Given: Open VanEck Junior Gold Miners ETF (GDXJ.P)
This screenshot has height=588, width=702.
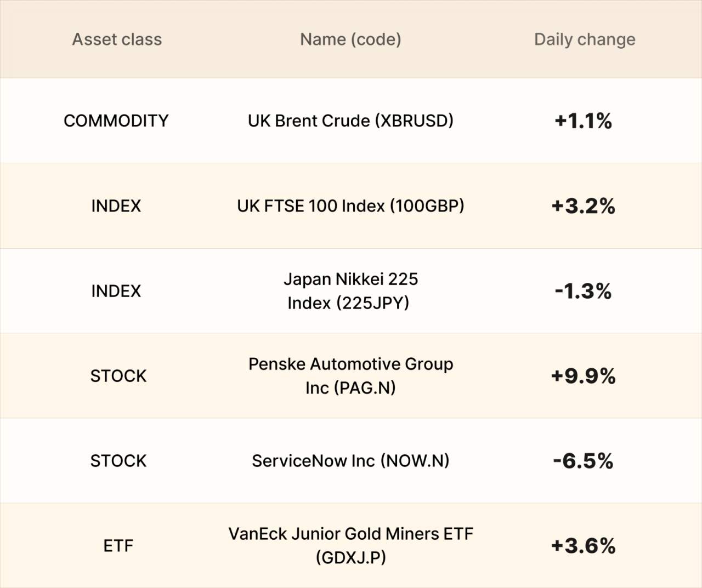Looking at the screenshot, I should [x=350, y=546].
